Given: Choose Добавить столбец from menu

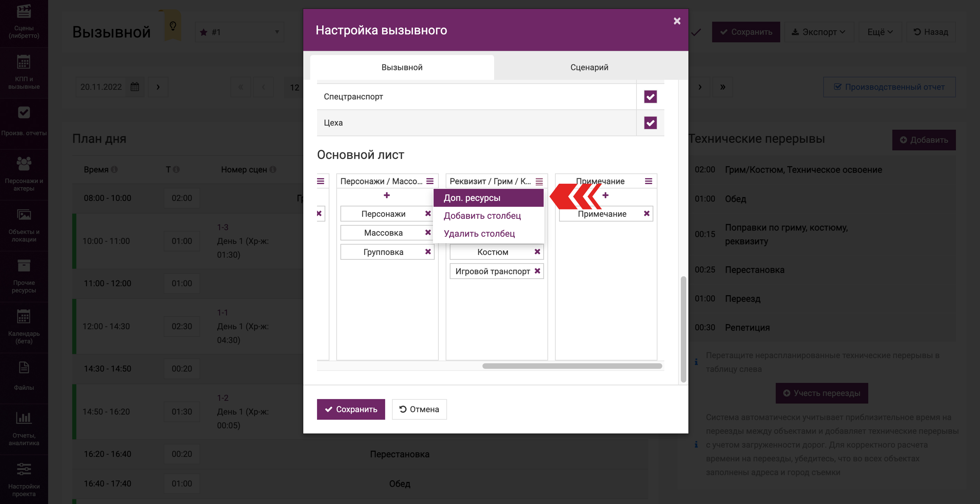Looking at the screenshot, I should pos(489,216).
